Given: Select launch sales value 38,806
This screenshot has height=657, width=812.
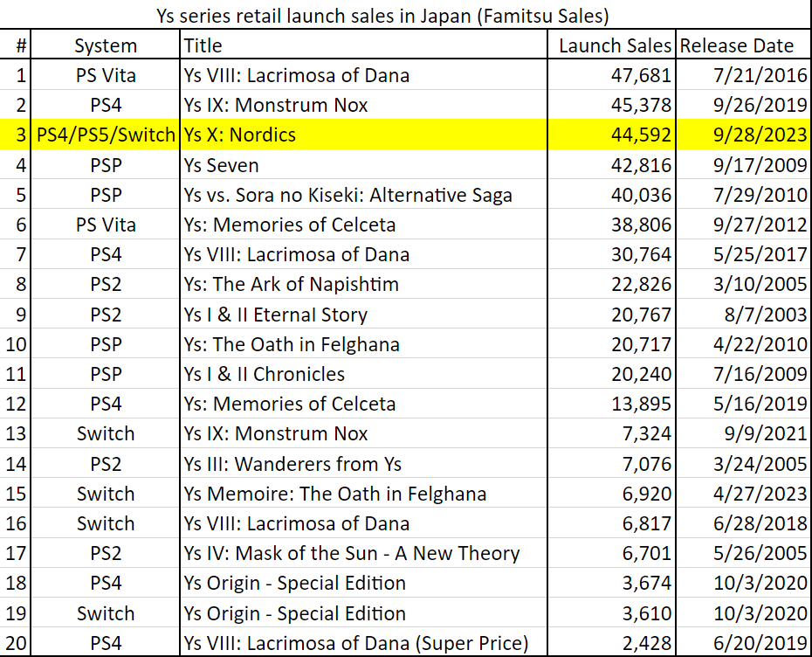Looking at the screenshot, I should (641, 225).
